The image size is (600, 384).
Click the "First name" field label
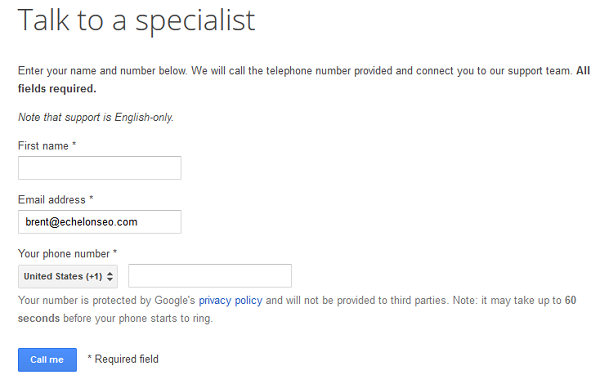tap(43, 146)
